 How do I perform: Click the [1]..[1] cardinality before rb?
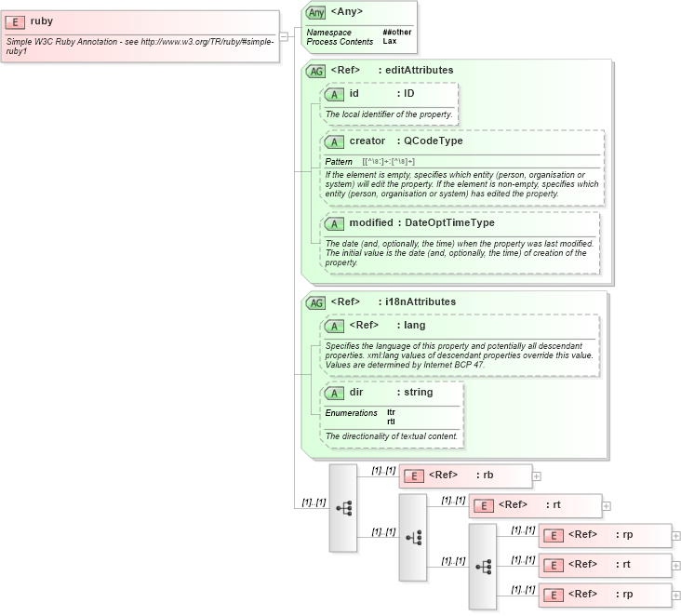tap(383, 471)
